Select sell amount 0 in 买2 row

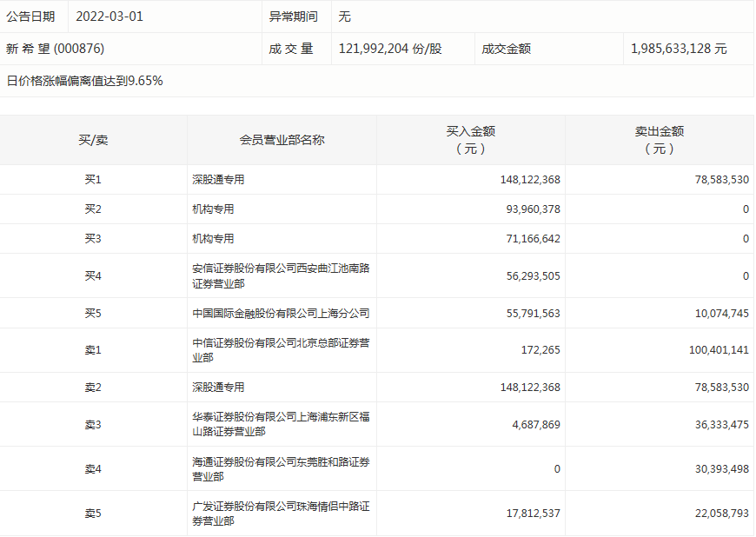(x=746, y=209)
